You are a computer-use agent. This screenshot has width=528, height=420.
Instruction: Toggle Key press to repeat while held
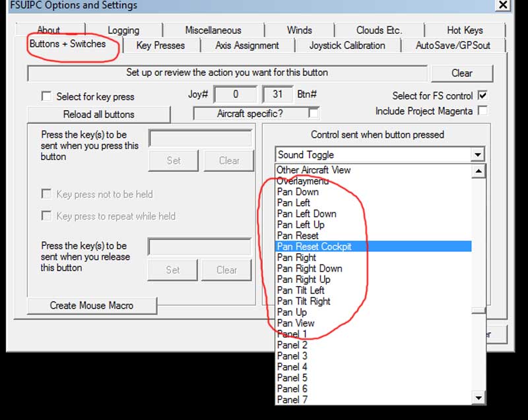click(x=46, y=216)
